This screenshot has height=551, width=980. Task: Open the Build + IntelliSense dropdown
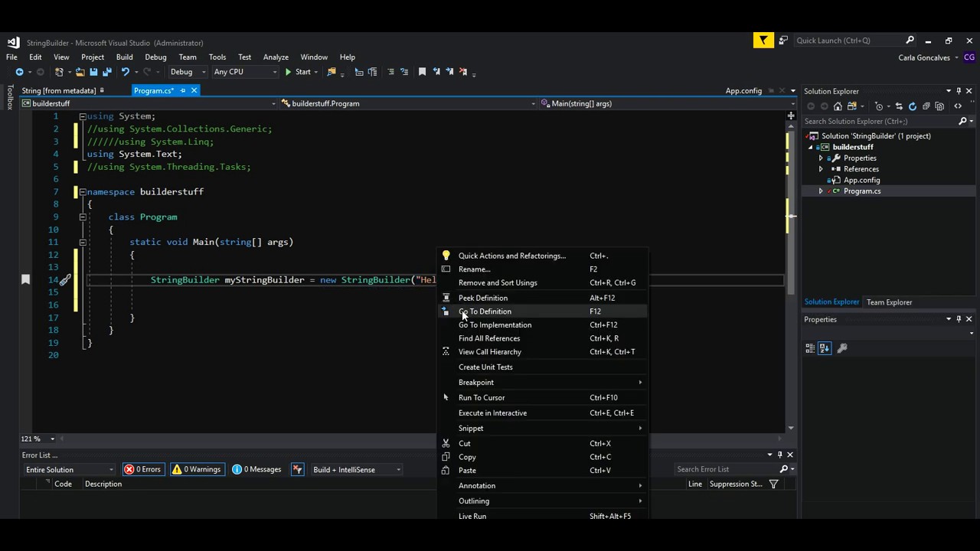(356, 469)
